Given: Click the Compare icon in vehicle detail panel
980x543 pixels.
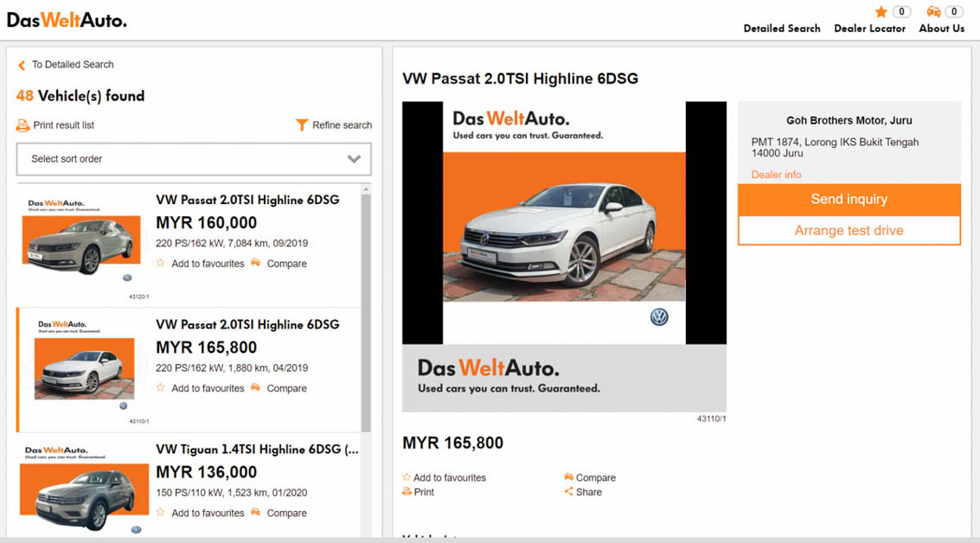Looking at the screenshot, I should point(569,477).
